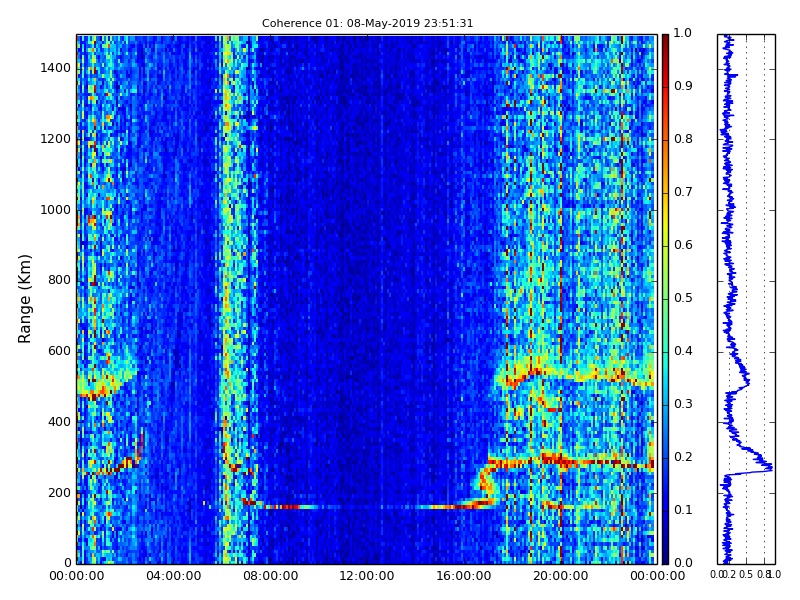Click the 20:00:00 time axis label
800x600 pixels.
561,577
